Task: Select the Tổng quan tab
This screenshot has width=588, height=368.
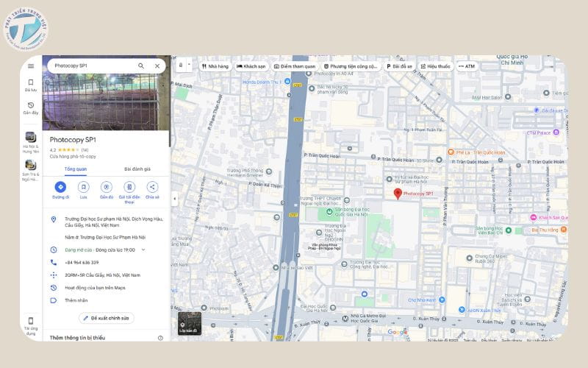Action: click(x=75, y=169)
